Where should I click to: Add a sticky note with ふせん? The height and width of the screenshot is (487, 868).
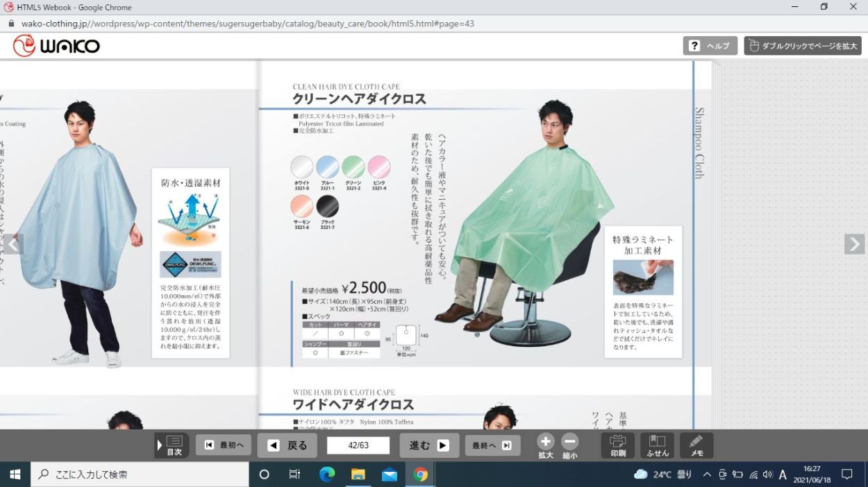click(x=657, y=445)
